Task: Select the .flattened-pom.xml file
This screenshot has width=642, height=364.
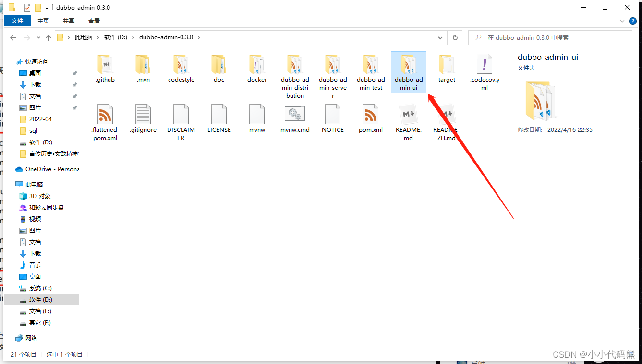Action: click(x=105, y=123)
